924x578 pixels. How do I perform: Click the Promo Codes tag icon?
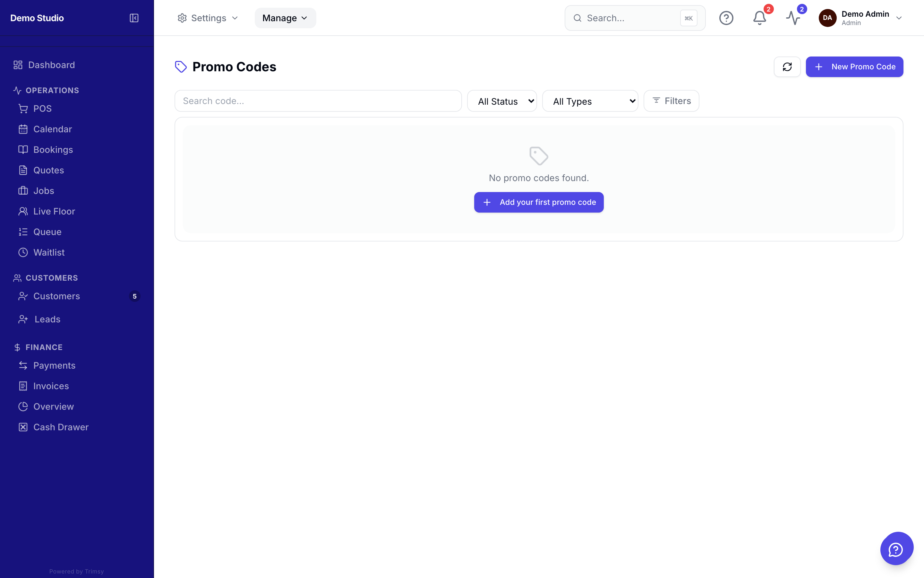(x=181, y=67)
